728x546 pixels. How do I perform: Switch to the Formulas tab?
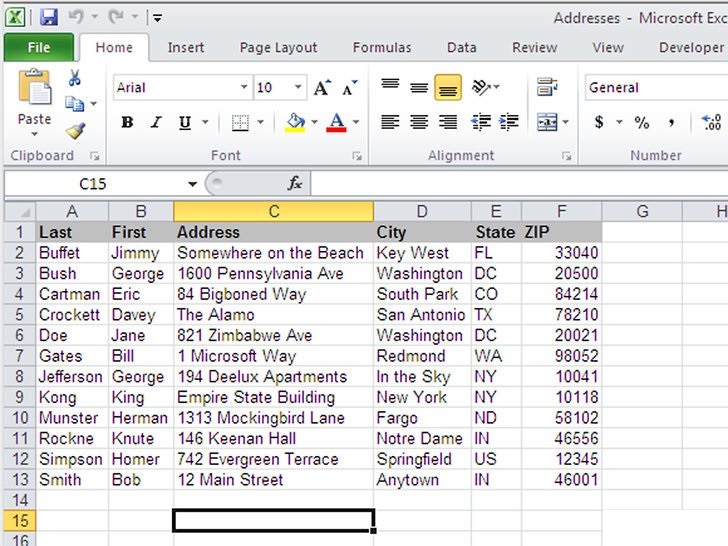382,47
